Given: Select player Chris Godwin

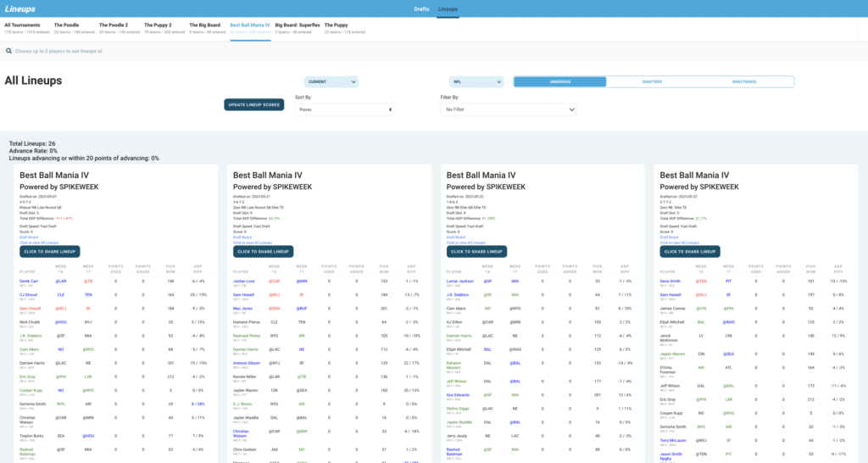Looking at the screenshot, I should click(245, 449).
